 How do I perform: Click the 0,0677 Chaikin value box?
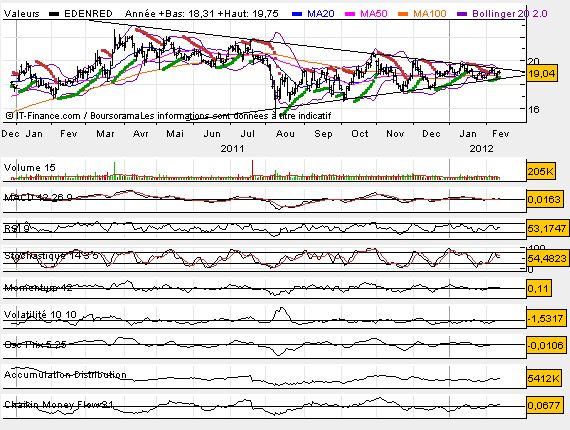[544, 405]
